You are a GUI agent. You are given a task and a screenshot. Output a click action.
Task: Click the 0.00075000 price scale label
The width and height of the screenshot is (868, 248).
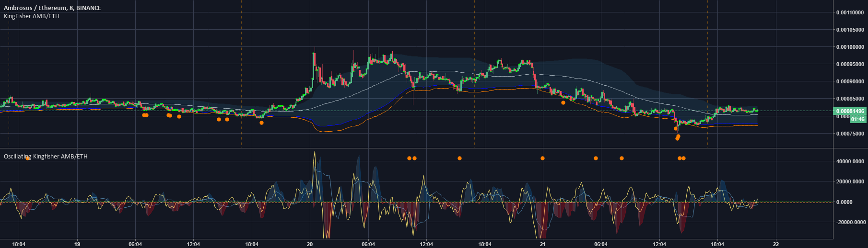pos(850,134)
